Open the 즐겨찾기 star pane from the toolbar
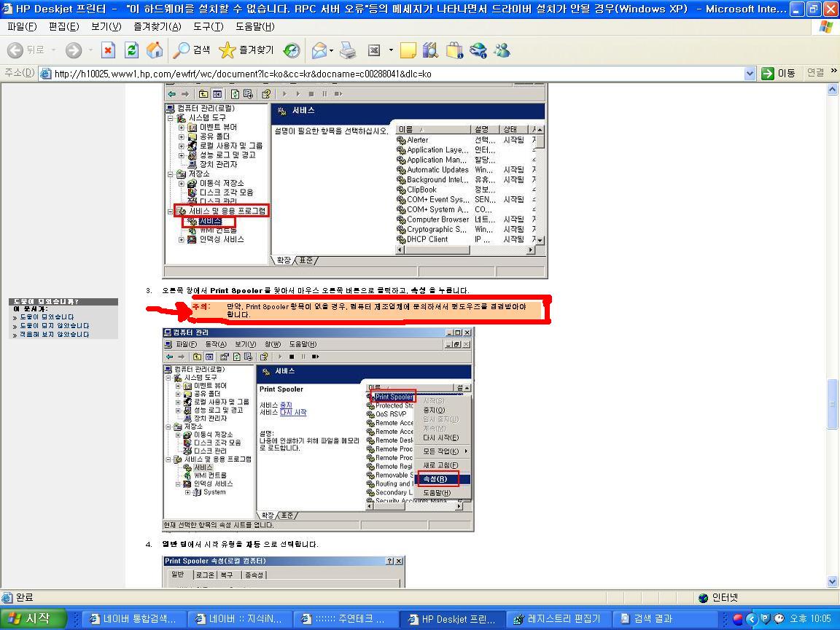Viewport: 840px width, 630px height. 246,50
